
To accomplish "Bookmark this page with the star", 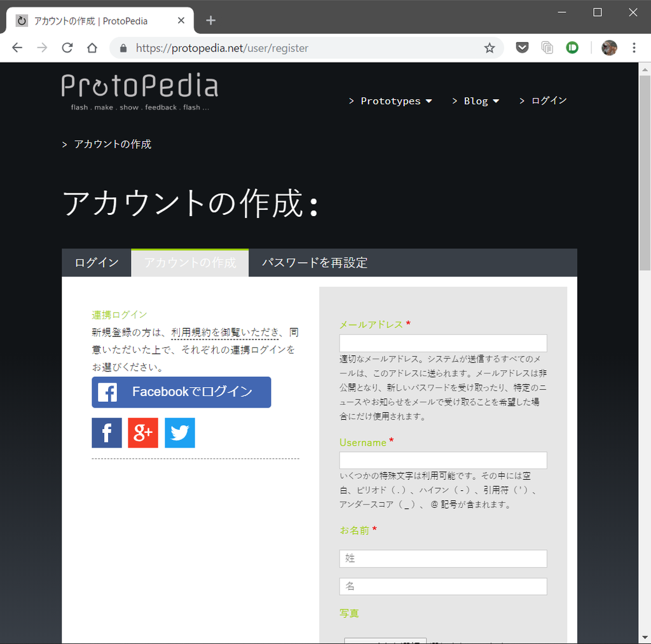I will pyautogui.click(x=490, y=48).
